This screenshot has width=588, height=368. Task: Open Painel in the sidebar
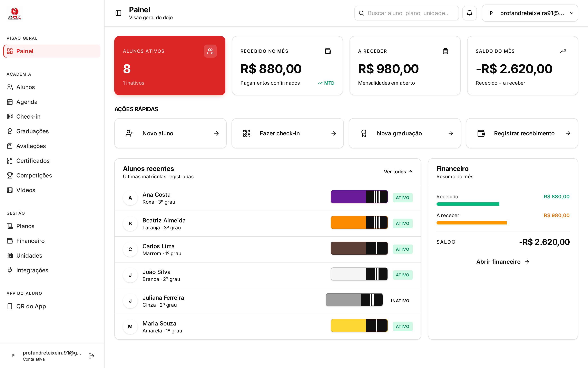(x=52, y=51)
